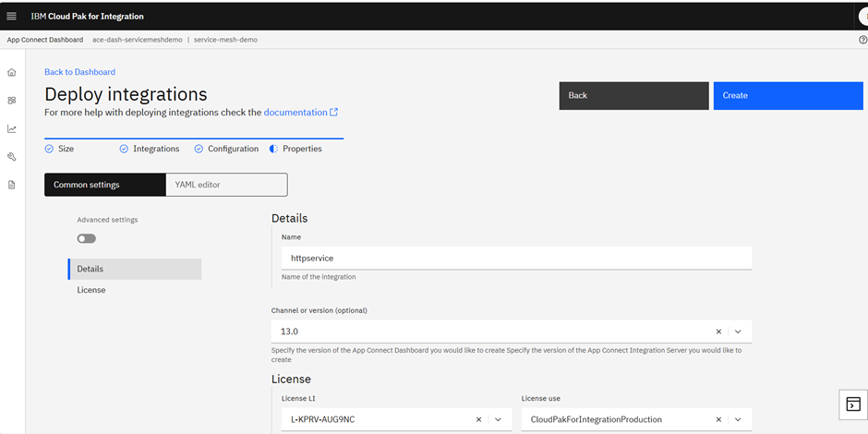Click the Configuration step checkmark
This screenshot has width=868, height=434.
tap(199, 149)
